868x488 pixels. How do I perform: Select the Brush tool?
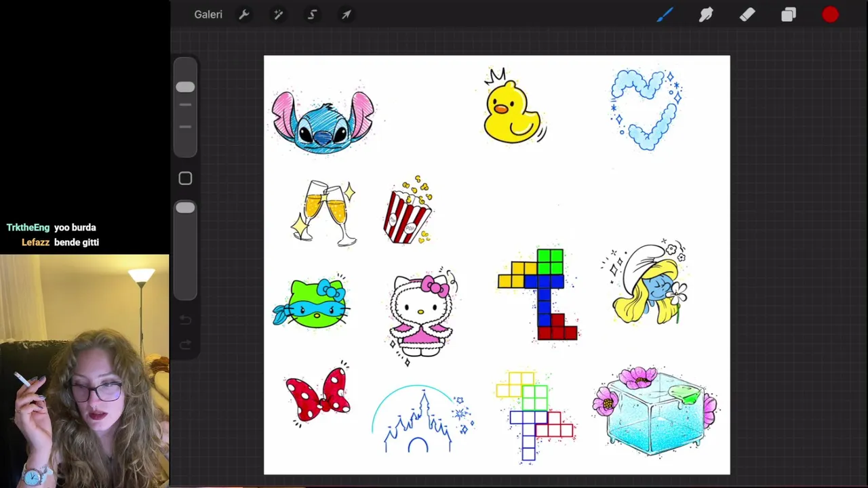pyautogui.click(x=665, y=14)
